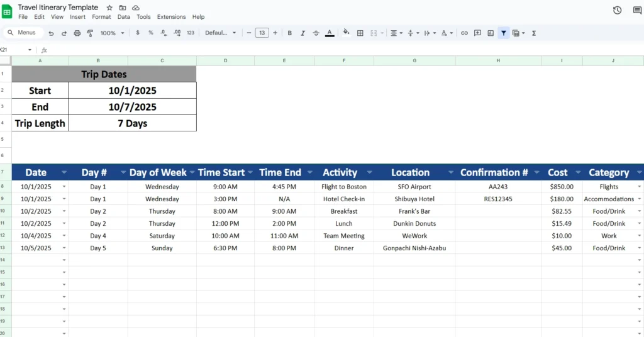Viewport: 644px width, 337px height.
Task: Click the Google Sheets home logo
Action: (x=7, y=11)
